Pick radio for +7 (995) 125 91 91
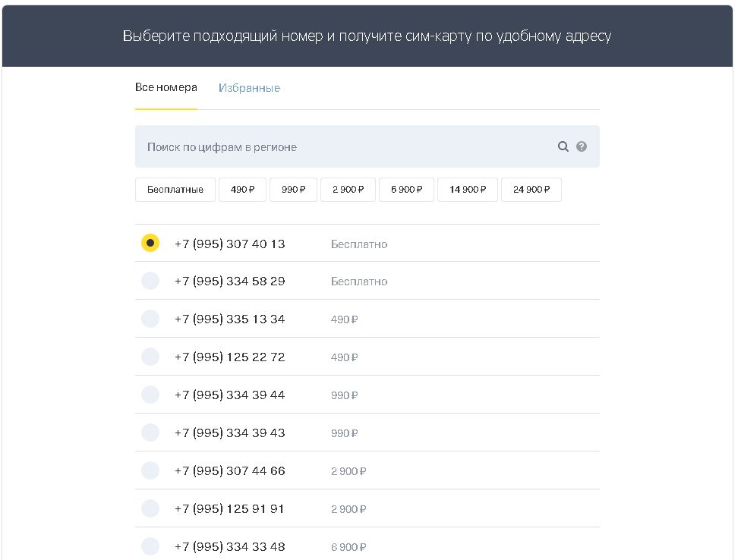 point(150,508)
